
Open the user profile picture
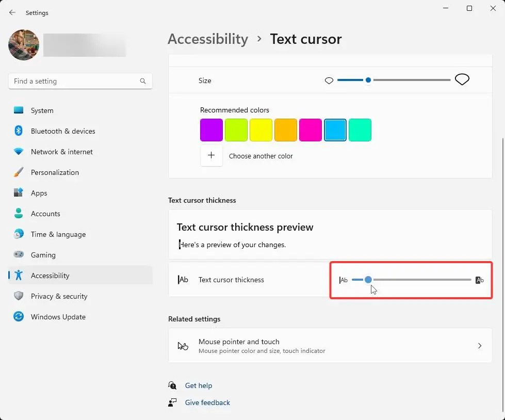coord(24,45)
